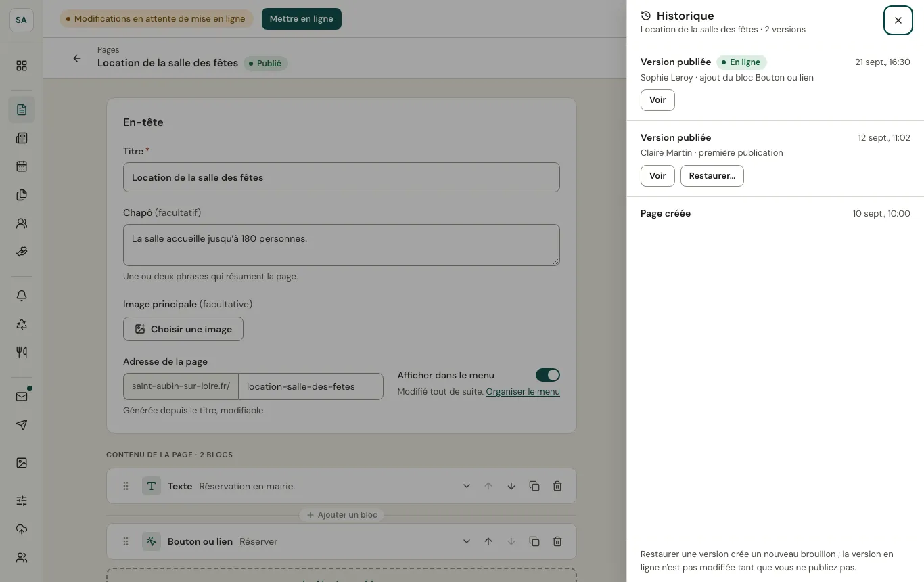924x582 pixels.
Task: Click the En ligne status badge
Action: 741,62
